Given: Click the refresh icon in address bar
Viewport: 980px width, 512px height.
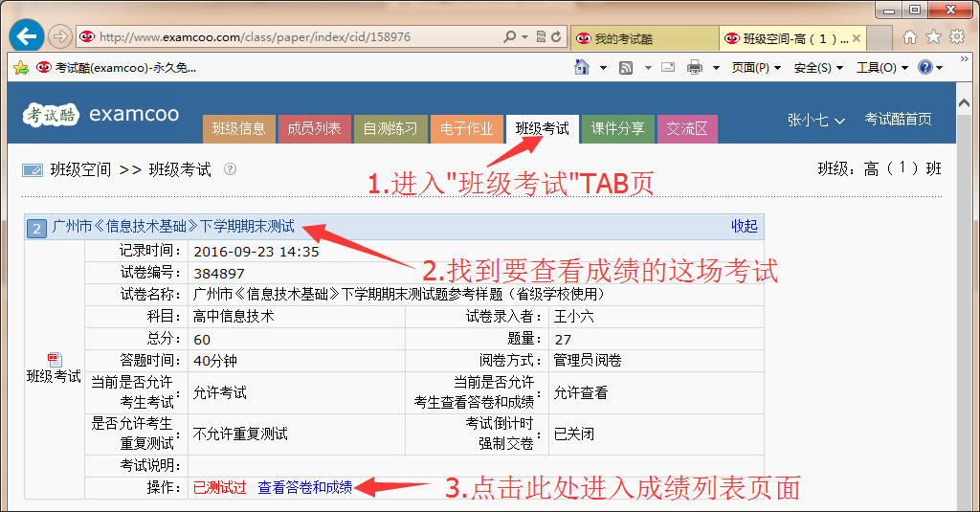Looking at the screenshot, I should pyautogui.click(x=556, y=37).
